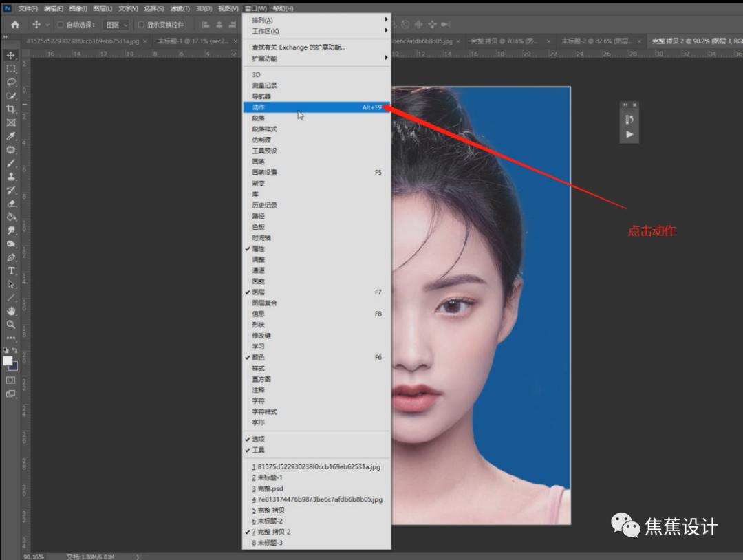Choose the Brush tool
This screenshot has width=743, height=560.
(x=10, y=163)
